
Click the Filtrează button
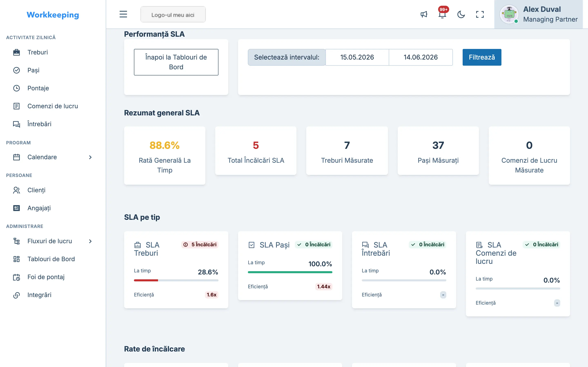click(482, 57)
